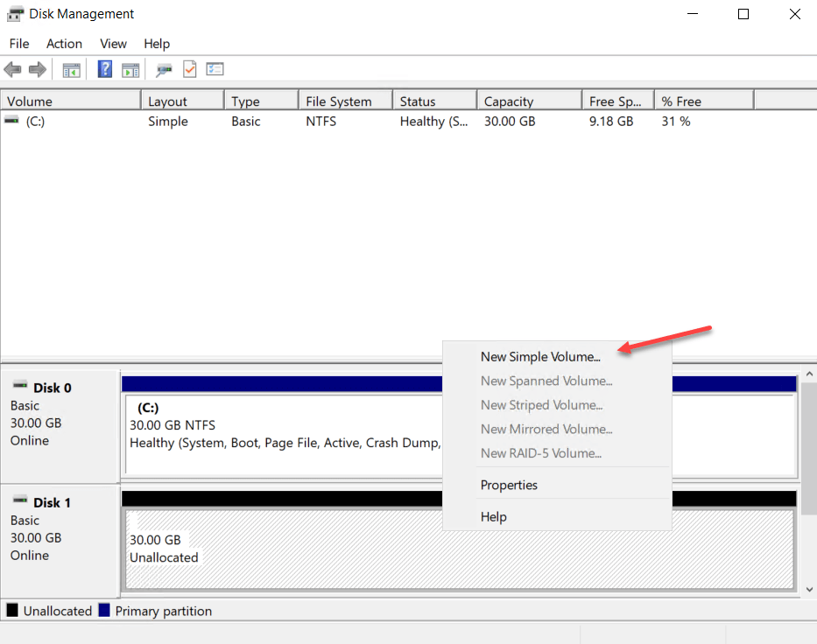817x644 pixels.
Task: Choose New Simple Volume from context menu
Action: point(540,357)
